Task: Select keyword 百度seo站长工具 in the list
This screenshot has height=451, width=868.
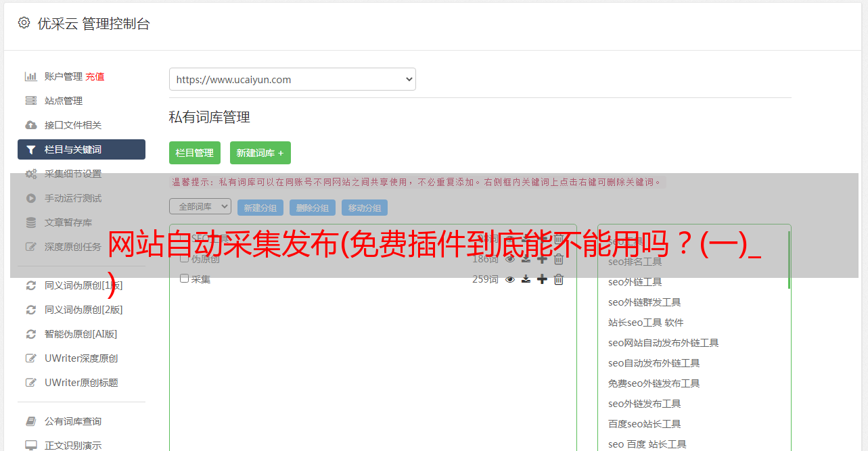Action: pos(644,424)
